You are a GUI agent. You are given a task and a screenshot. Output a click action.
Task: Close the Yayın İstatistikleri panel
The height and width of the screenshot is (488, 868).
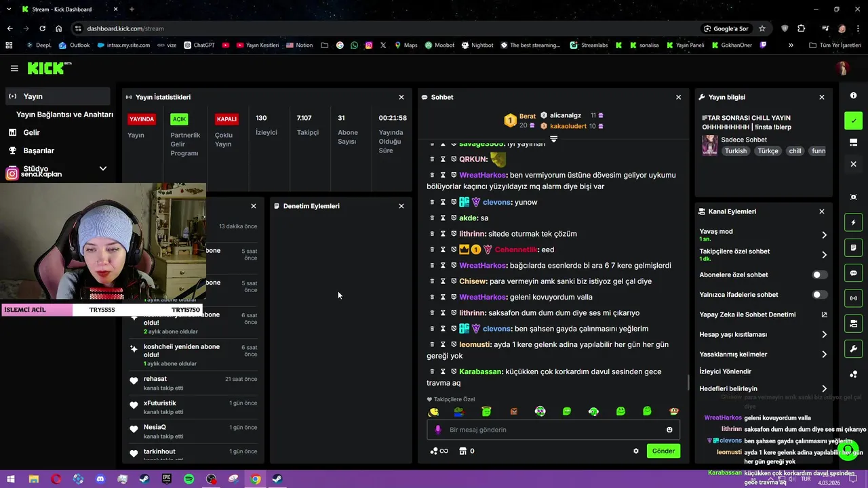(401, 98)
